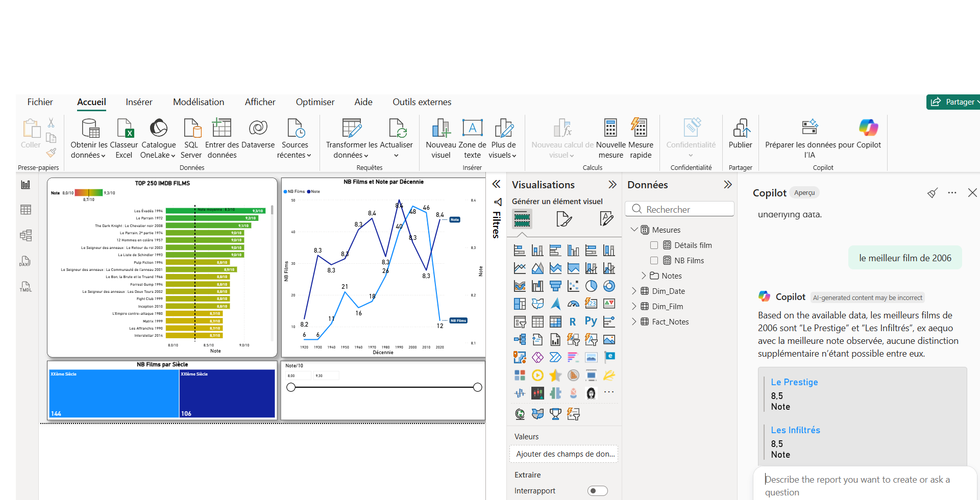980x500 pixels.
Task: Toggle the Interrapport switch
Action: tap(598, 491)
